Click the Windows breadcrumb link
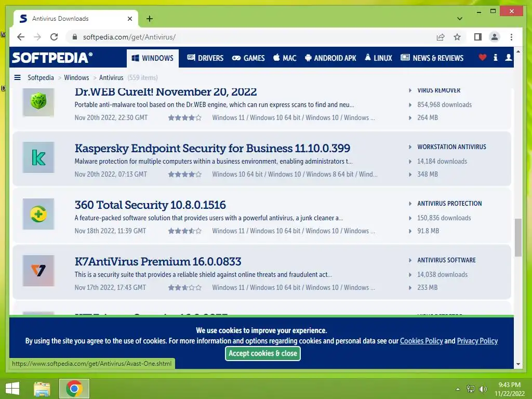Screen dimensions: 532x399 pos(76,77)
